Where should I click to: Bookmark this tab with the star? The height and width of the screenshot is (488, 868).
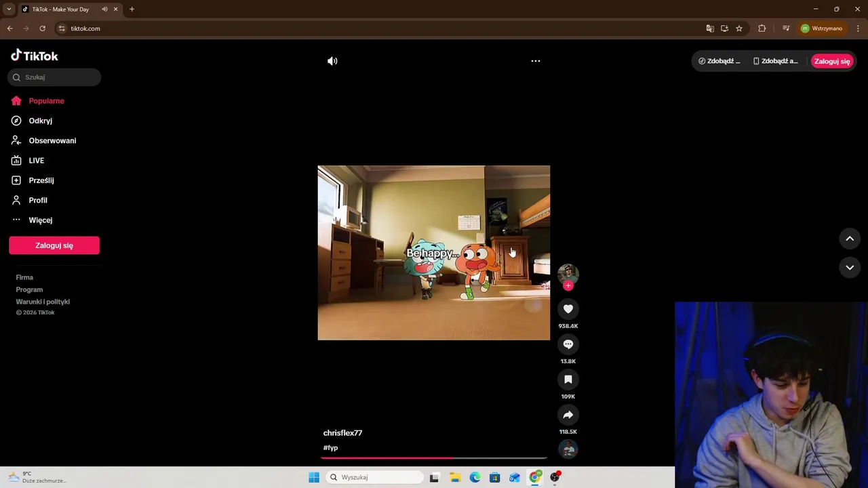(739, 28)
